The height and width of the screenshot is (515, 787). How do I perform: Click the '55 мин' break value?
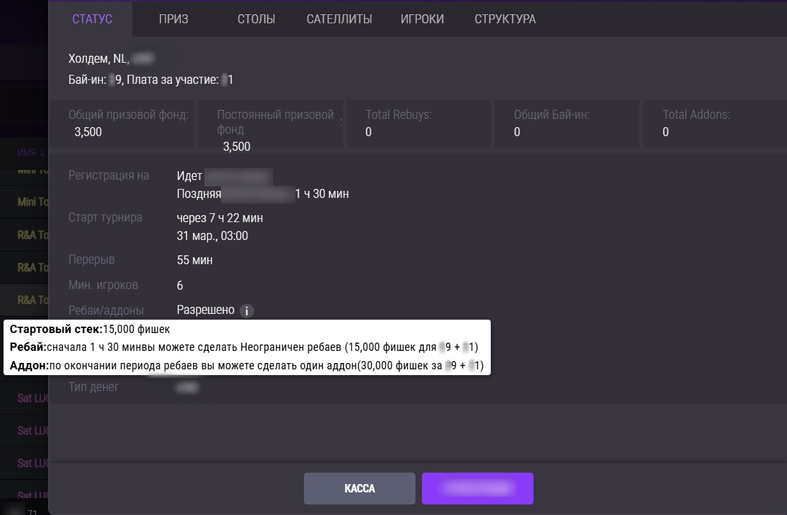click(x=195, y=260)
